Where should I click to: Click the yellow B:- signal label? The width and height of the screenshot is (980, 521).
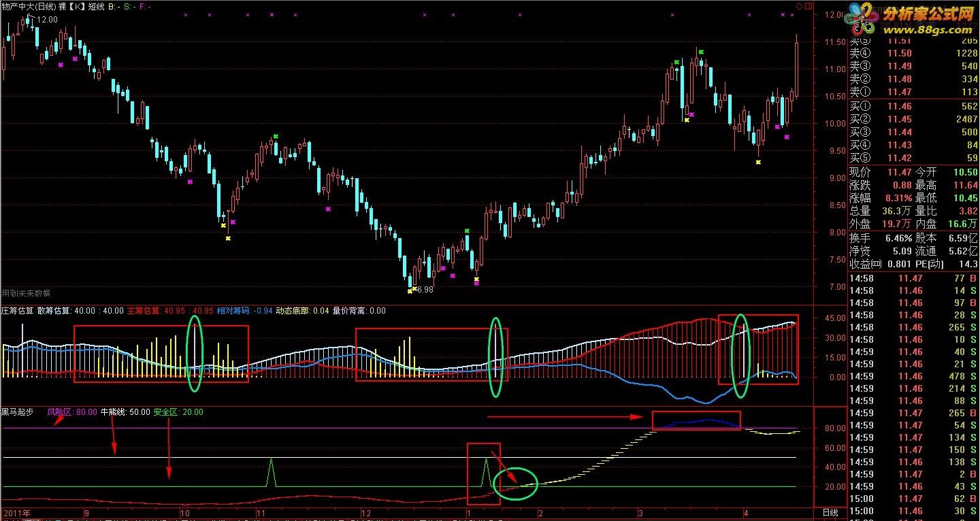click(x=114, y=6)
